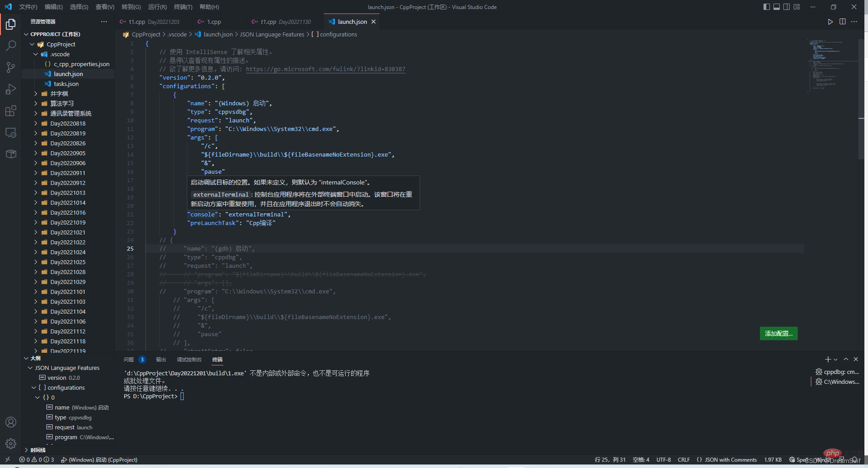Screen dimensions: 868x468
Task: Click the (Windows) 启动 debug status item
Action: coord(99,459)
